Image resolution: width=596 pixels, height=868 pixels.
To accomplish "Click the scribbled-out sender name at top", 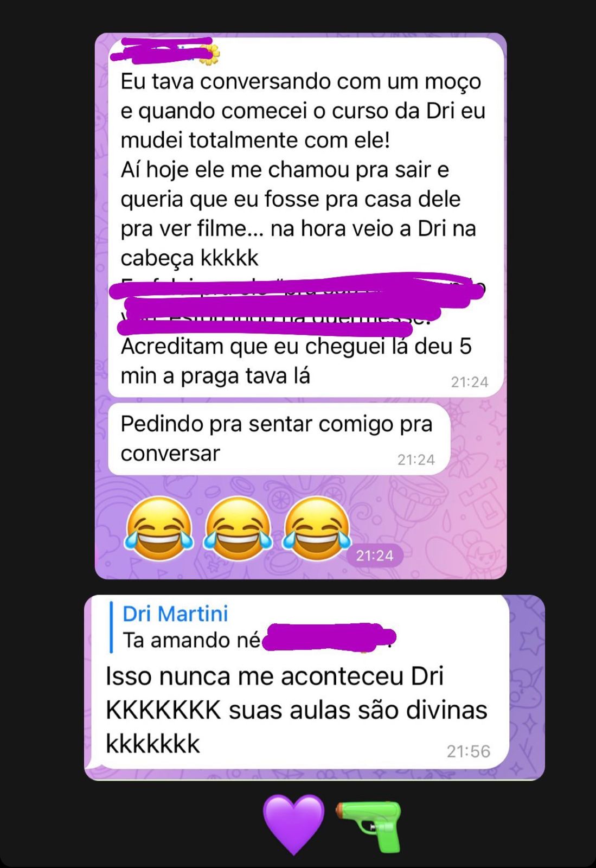I will point(161,49).
